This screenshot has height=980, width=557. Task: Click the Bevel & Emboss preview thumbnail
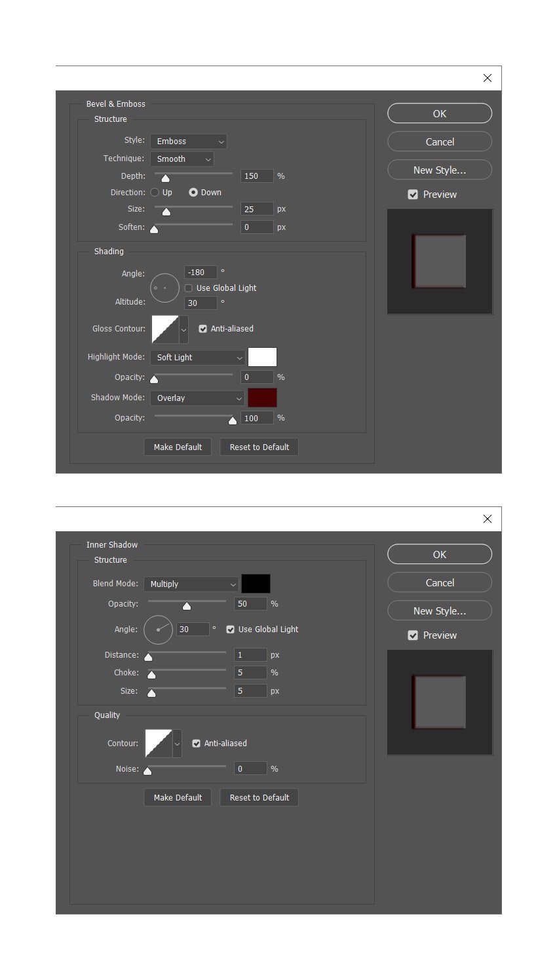pyautogui.click(x=439, y=261)
